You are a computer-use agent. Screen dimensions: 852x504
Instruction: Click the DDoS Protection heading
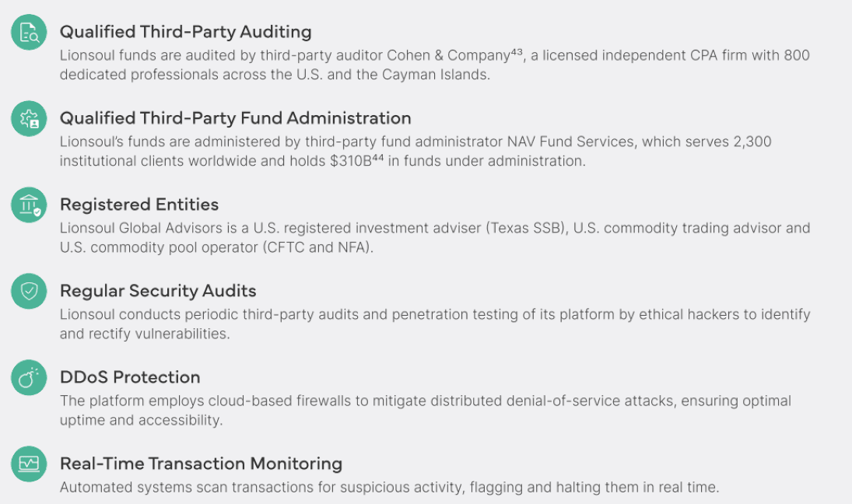click(130, 377)
